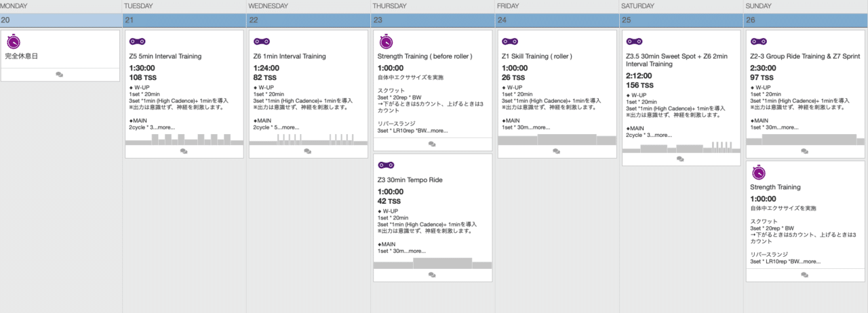
Task: Expand the LR10rep *BW...more text on Thursday's Strength card
Action: coord(412,131)
